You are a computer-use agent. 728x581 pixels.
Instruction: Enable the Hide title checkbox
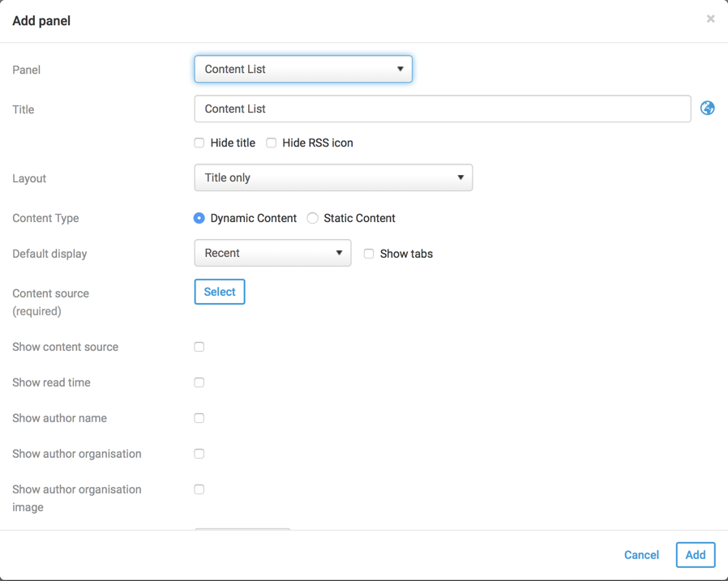click(199, 143)
